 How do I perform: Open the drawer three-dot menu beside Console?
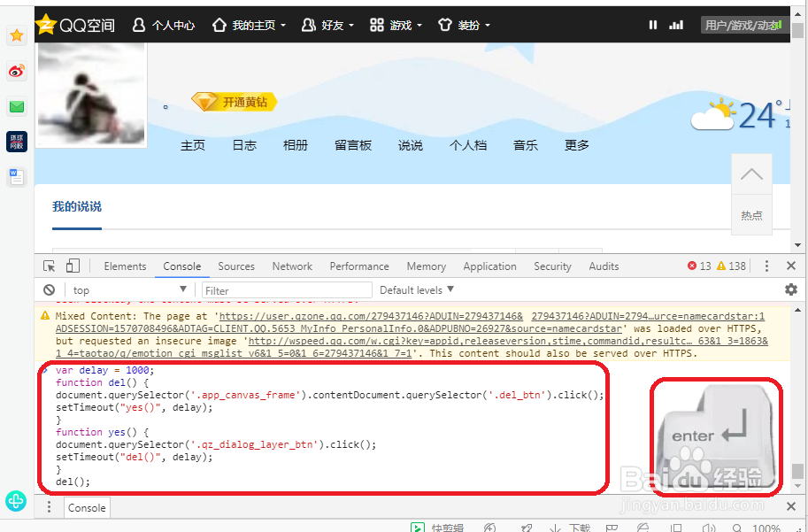click(49, 507)
